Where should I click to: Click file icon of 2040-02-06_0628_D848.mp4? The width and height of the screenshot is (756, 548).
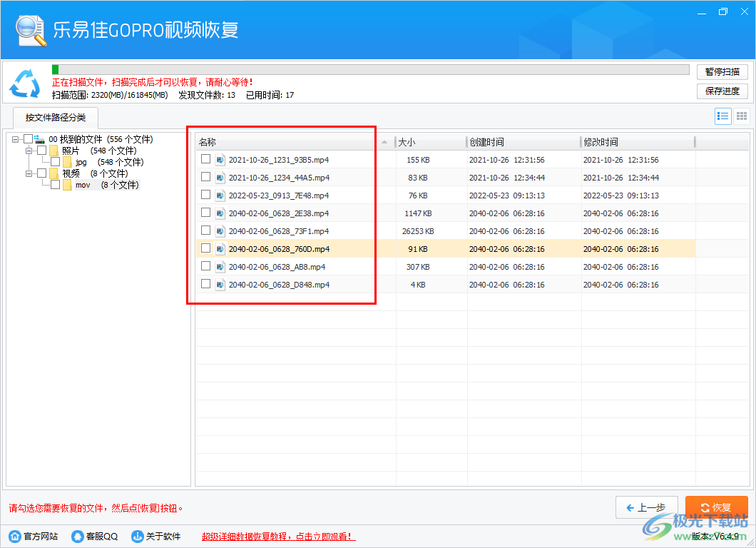point(220,285)
